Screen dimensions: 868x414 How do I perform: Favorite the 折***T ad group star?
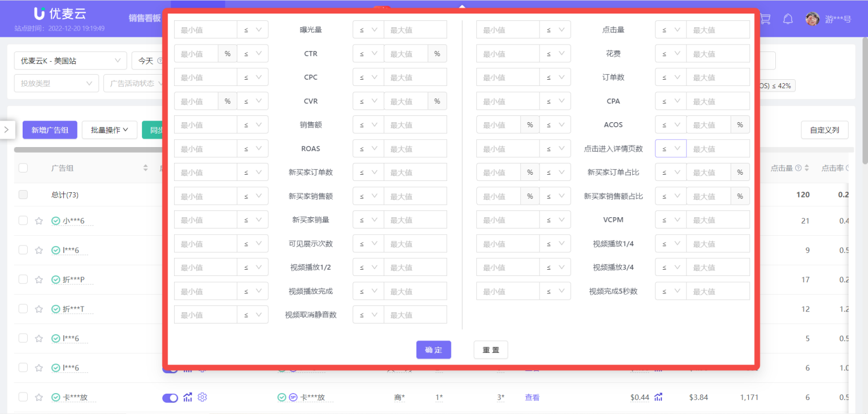point(39,309)
